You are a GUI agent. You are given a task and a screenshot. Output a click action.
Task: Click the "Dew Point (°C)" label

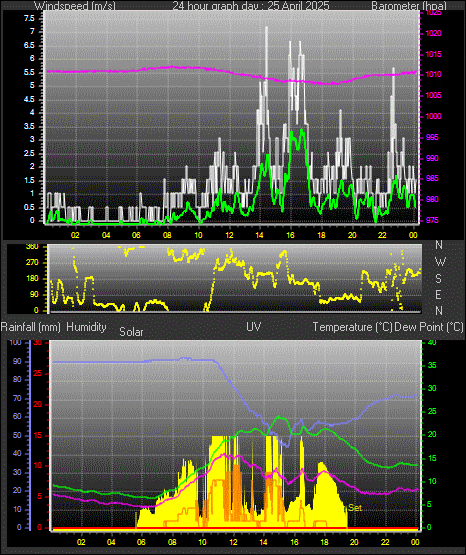point(428,327)
